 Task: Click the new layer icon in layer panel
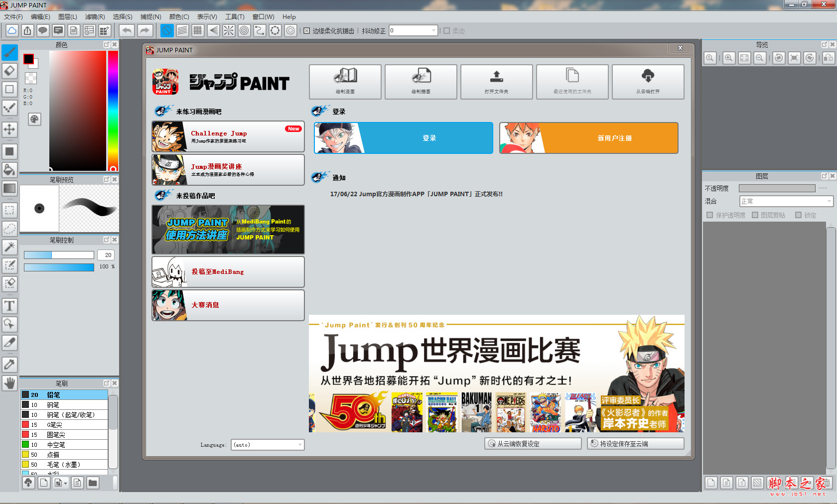point(711,482)
